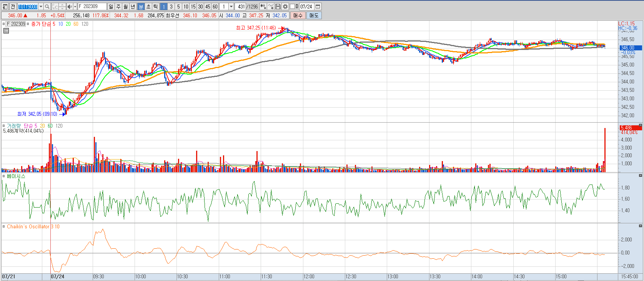Screen dimensions: 644x281
Task: Click the 베이시스 panel square marker
Action: (4, 176)
